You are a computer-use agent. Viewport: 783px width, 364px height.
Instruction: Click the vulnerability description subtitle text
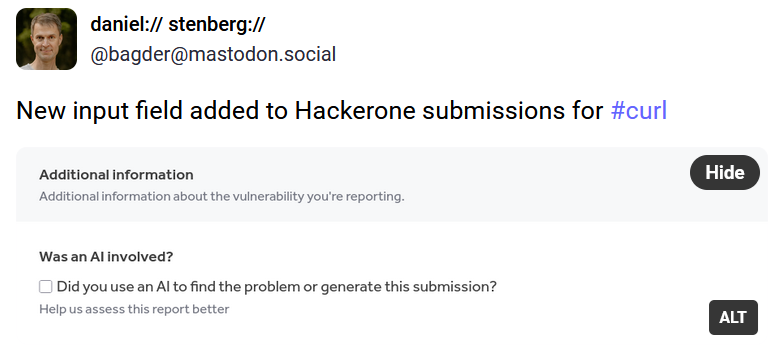click(222, 197)
